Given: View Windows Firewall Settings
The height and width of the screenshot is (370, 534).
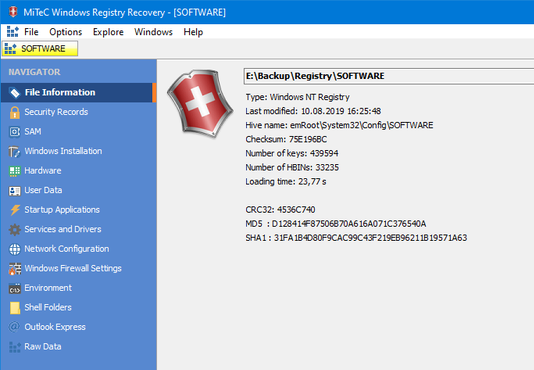Looking at the screenshot, I should tap(78, 269).
